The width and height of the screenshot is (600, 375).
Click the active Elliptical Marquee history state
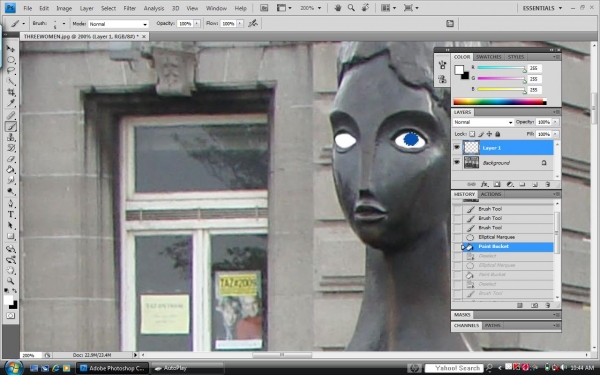pyautogui.click(x=508, y=237)
